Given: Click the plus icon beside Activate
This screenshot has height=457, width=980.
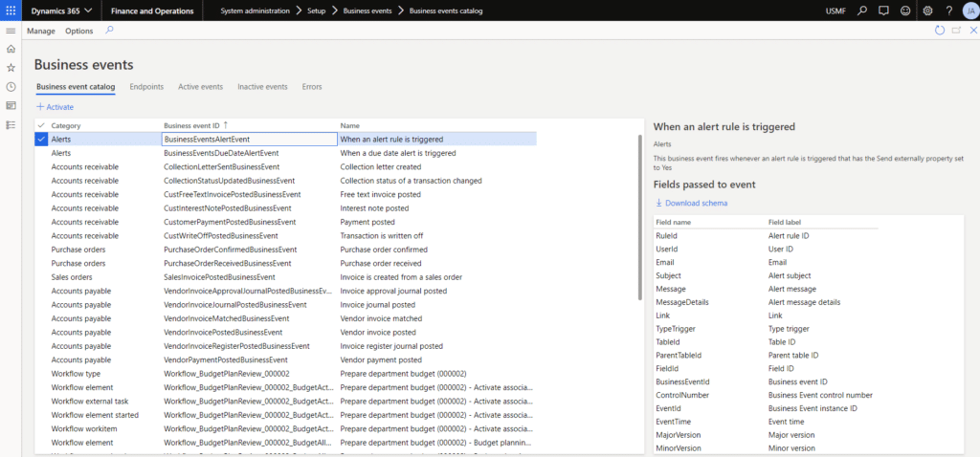Looking at the screenshot, I should click(40, 107).
